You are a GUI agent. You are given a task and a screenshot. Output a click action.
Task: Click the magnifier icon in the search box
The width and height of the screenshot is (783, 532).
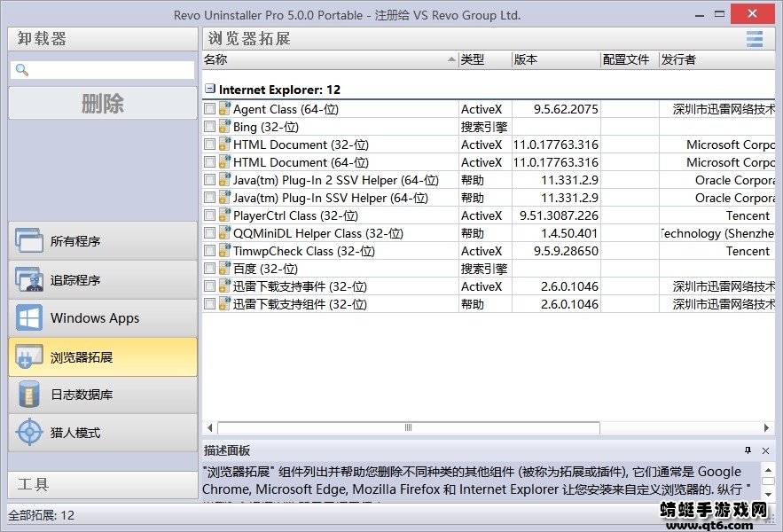[21, 68]
